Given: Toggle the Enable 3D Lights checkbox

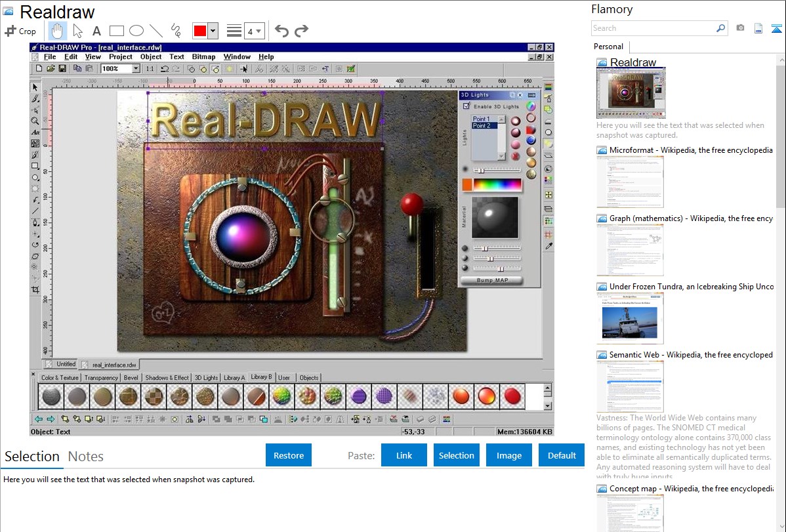Looking at the screenshot, I should pyautogui.click(x=466, y=106).
